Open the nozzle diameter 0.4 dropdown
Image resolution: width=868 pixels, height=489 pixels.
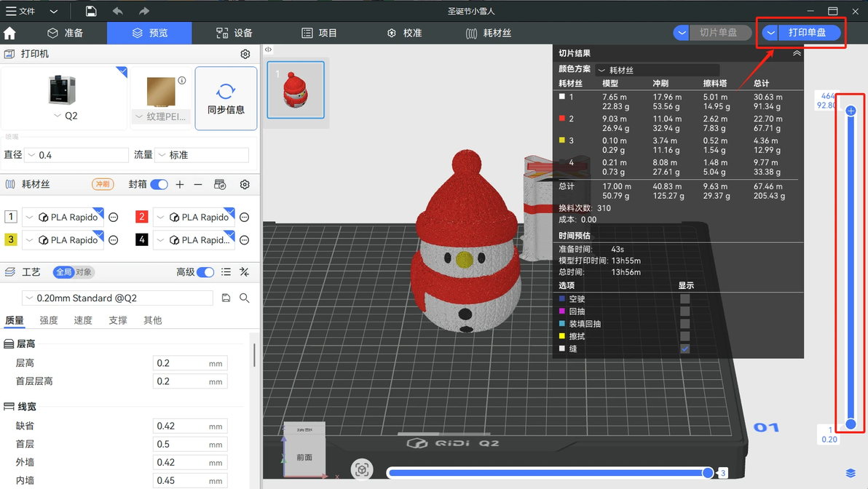(77, 155)
